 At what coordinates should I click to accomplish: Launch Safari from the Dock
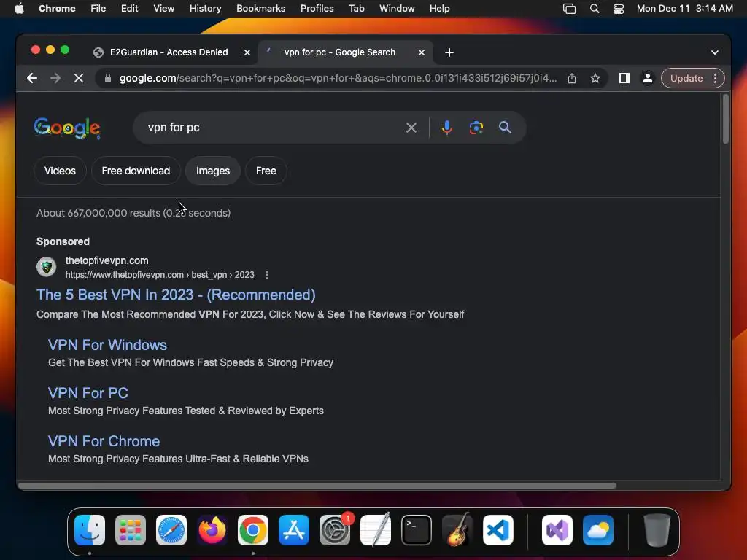(x=171, y=530)
